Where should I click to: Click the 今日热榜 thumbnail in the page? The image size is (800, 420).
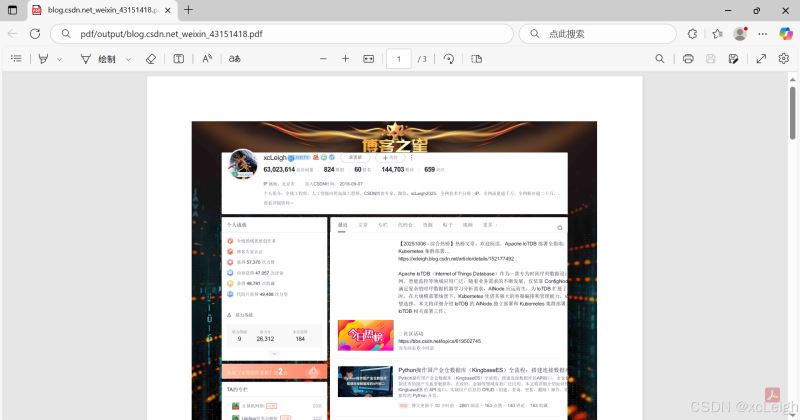[366, 335]
